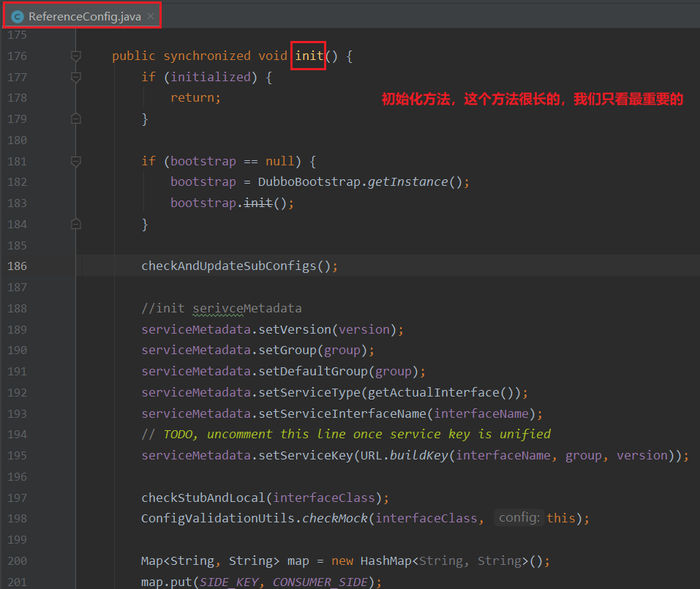Click 'setServiceInterfaceName' method call

(342, 413)
